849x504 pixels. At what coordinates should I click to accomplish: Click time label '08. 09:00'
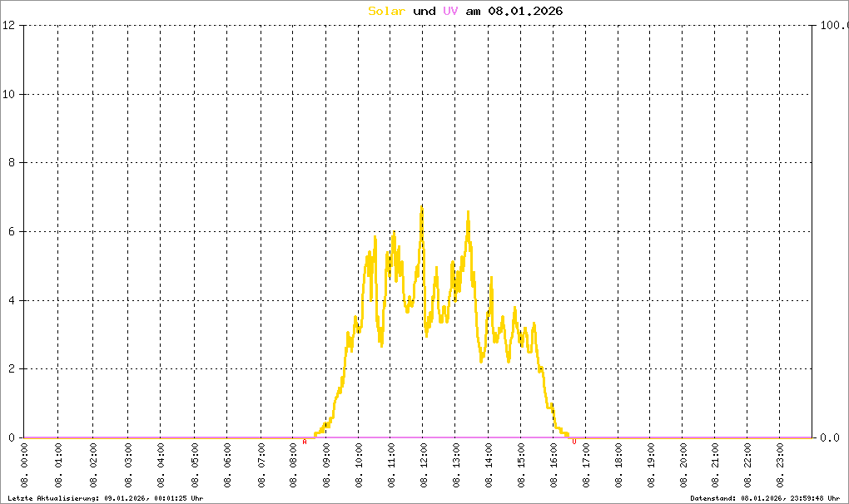click(x=326, y=466)
